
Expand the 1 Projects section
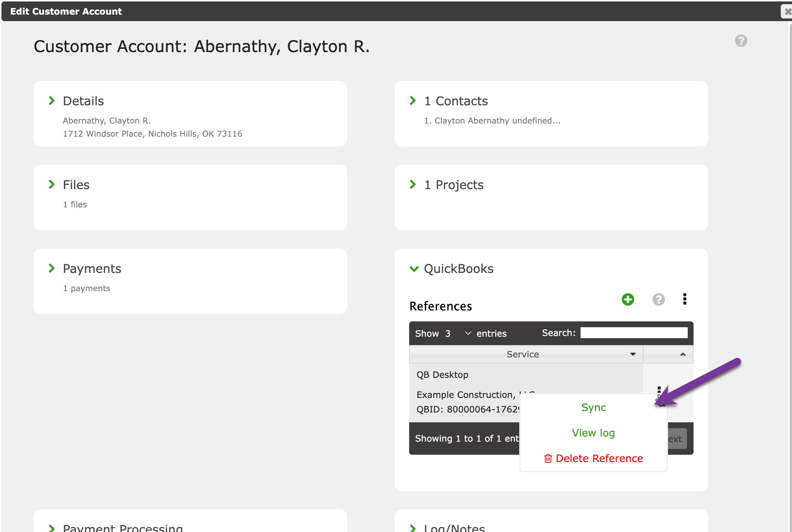413,185
